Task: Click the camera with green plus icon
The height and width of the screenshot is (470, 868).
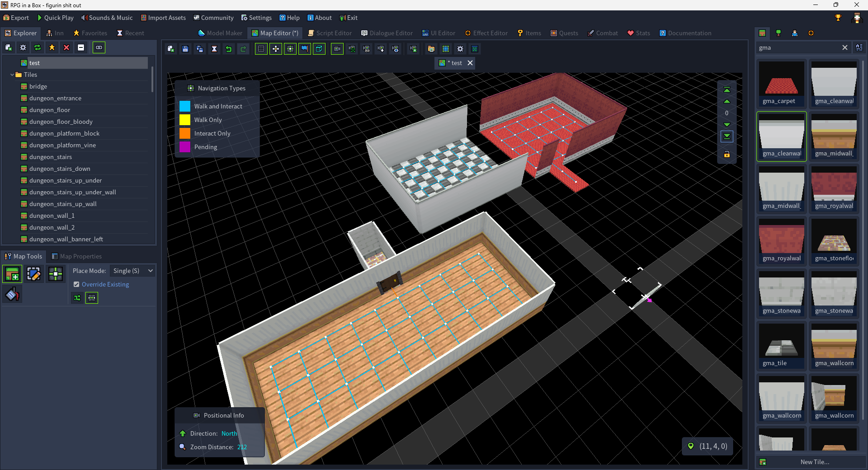Action: [x=413, y=49]
